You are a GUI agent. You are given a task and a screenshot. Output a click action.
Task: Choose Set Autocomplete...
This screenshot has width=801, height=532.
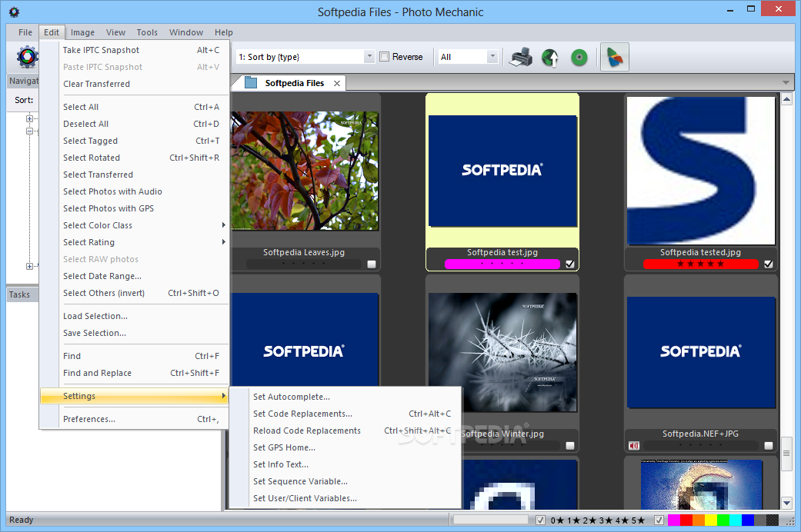[345, 397]
